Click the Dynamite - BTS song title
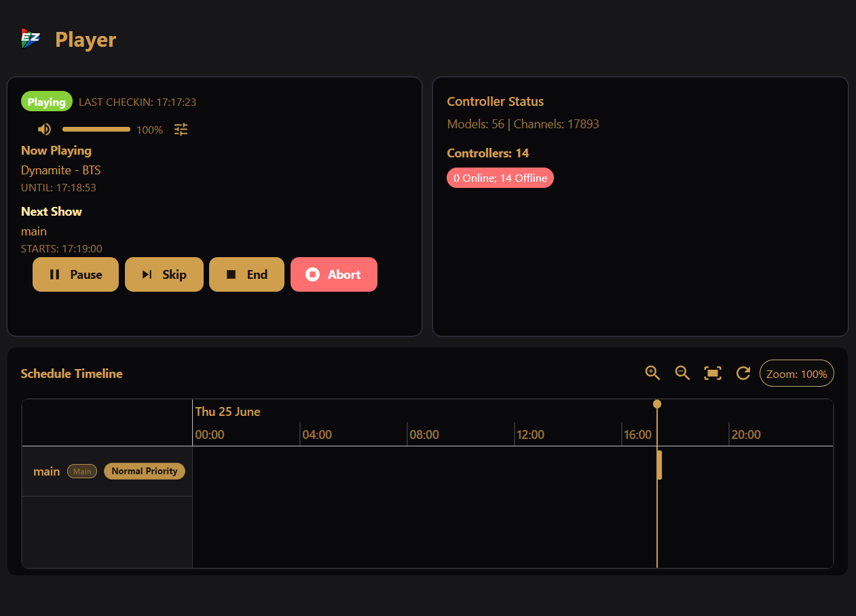The height and width of the screenshot is (616, 856). coord(61,170)
